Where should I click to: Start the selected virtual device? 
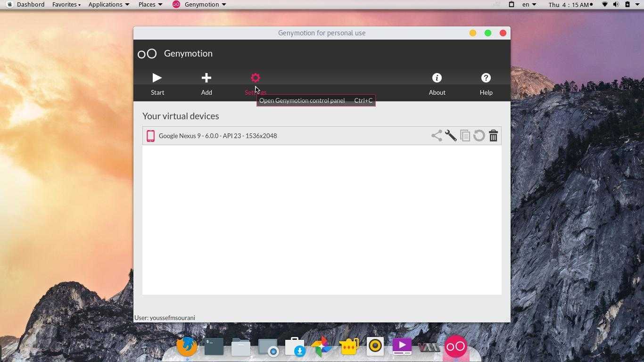(157, 83)
